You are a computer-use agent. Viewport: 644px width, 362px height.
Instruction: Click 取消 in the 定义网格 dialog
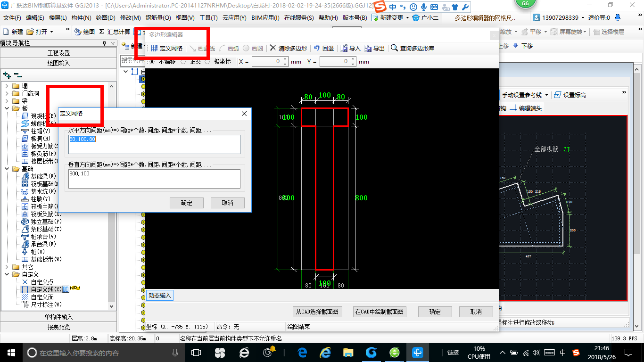click(228, 203)
